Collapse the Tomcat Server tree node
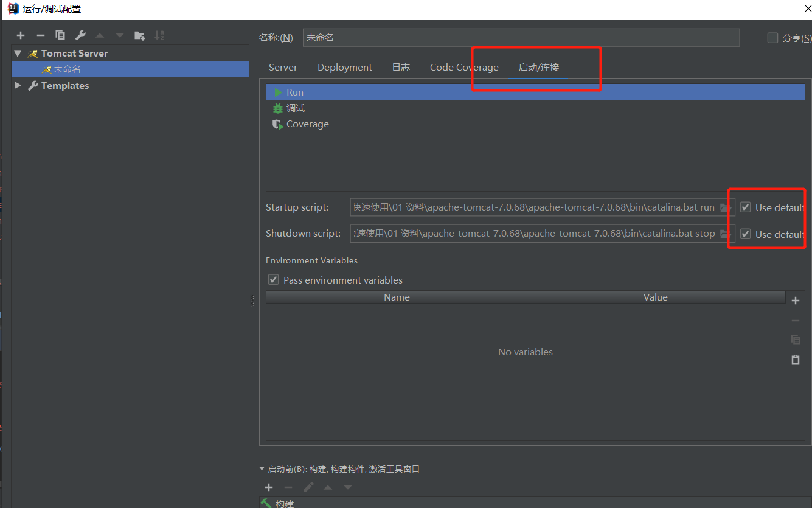 pos(17,53)
